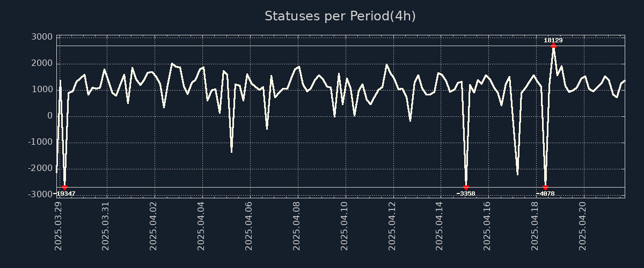Click the -2000 y-axis label

40,169
